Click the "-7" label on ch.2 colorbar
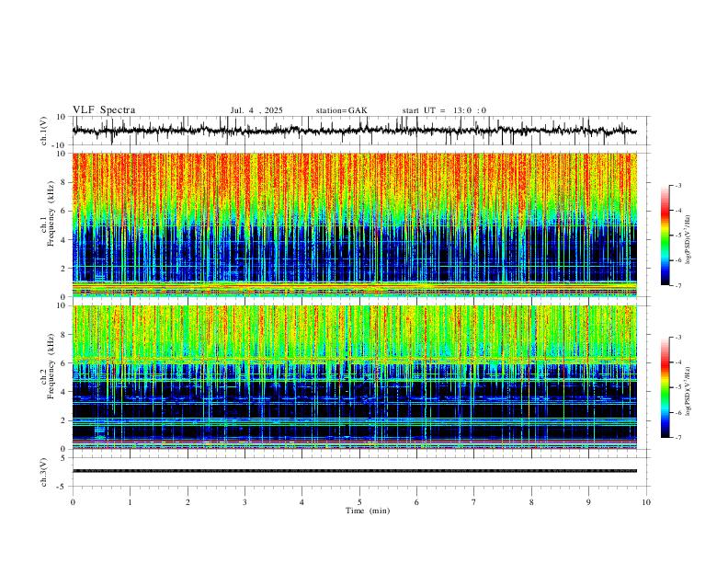This screenshot has width=728, height=563. tap(678, 438)
